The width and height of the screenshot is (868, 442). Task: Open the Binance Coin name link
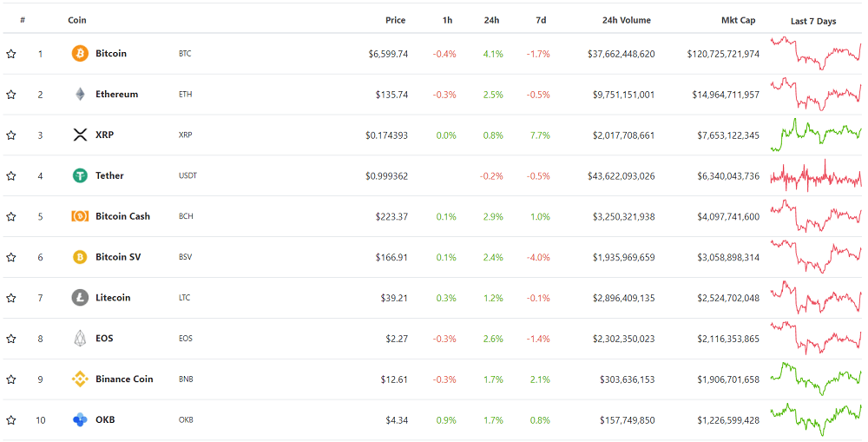coord(124,379)
